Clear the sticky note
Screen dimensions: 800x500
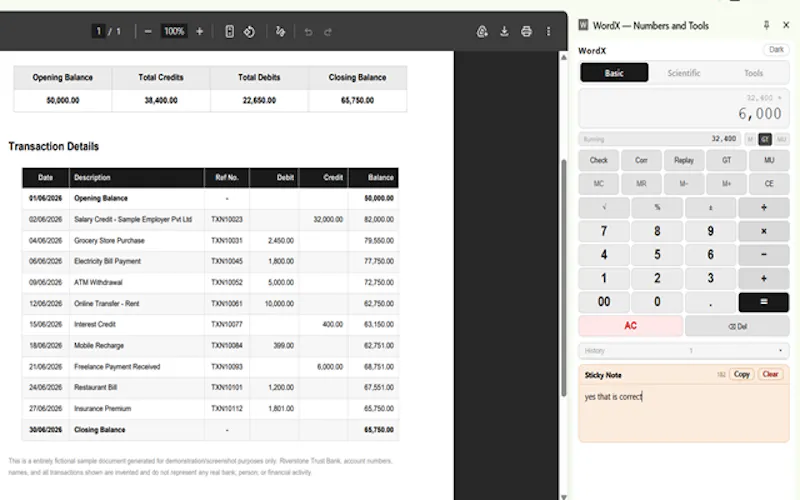point(770,374)
